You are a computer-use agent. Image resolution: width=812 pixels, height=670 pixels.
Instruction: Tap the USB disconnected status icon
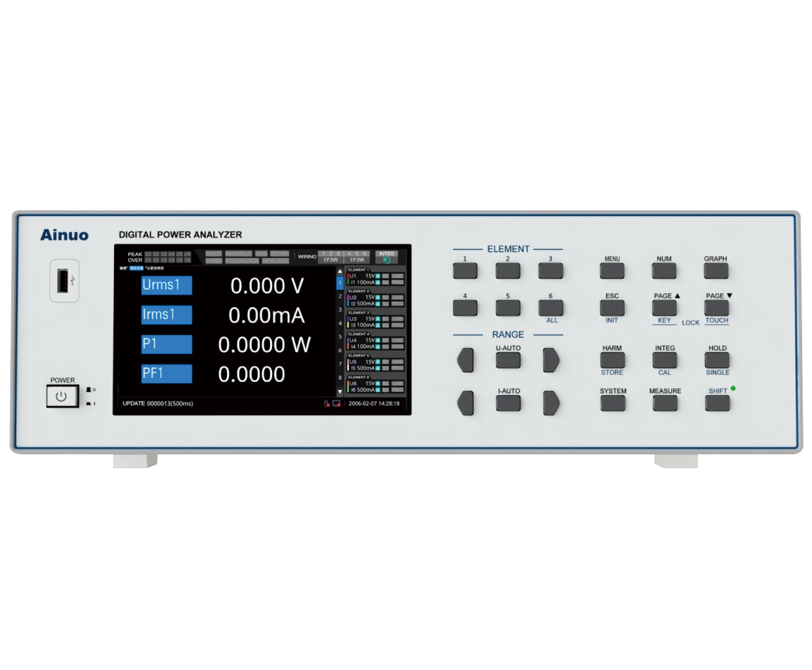327,403
